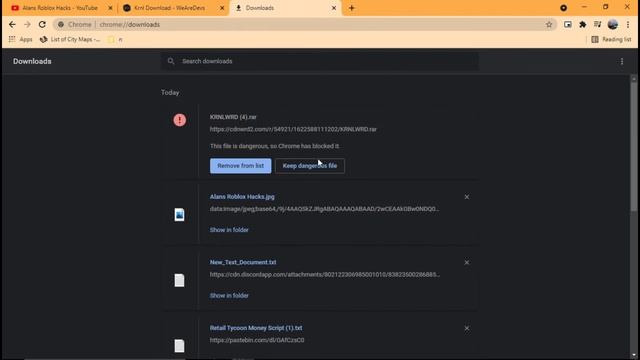Image resolution: width=640 pixels, height=360 pixels.
Task: Switch to the Krnl Download WeAreDevs tab
Action: tap(170, 8)
